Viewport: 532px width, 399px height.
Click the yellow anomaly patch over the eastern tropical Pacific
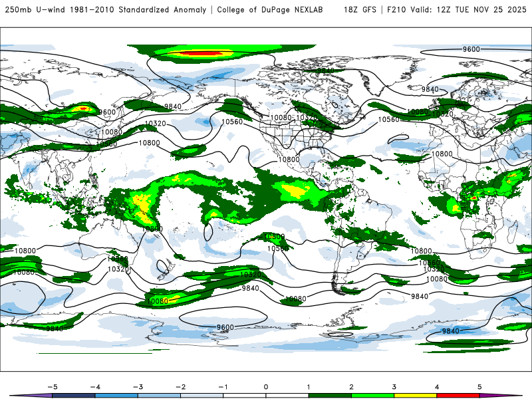click(x=295, y=190)
